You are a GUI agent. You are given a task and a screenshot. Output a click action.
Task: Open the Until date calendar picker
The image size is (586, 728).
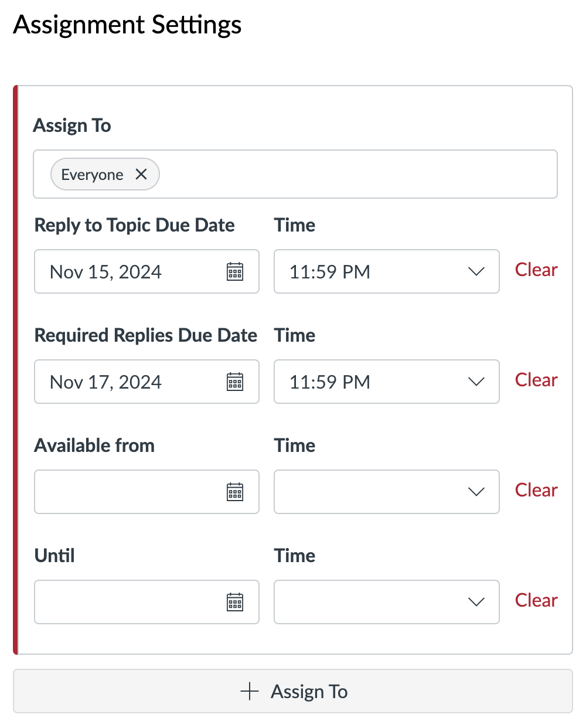234,602
